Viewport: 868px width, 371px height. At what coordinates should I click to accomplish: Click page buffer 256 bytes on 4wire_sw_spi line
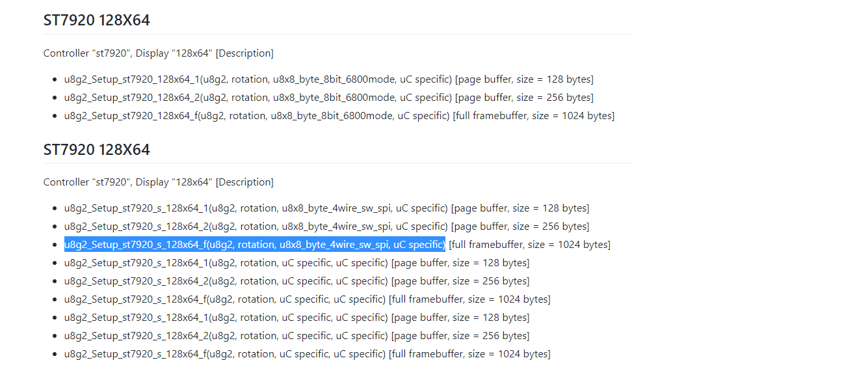pyautogui.click(x=520, y=227)
